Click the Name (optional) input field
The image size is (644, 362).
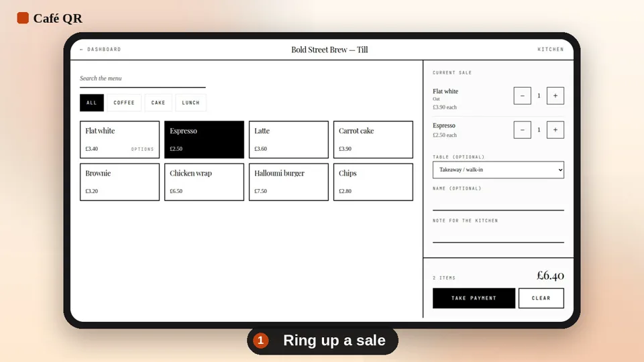(x=498, y=202)
